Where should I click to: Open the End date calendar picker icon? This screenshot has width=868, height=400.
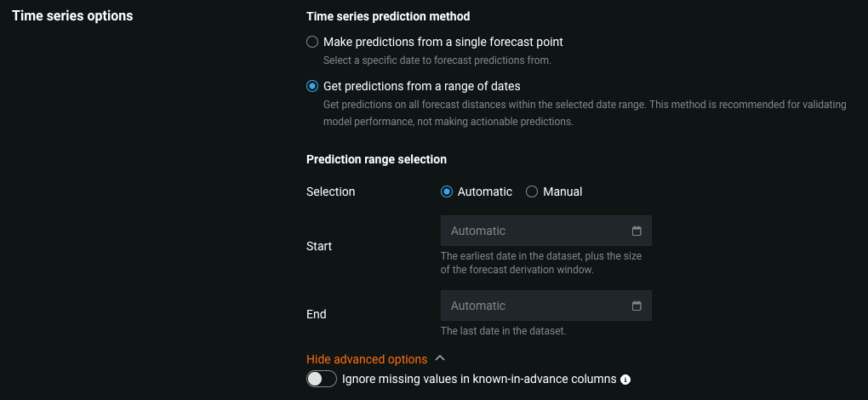[637, 306]
